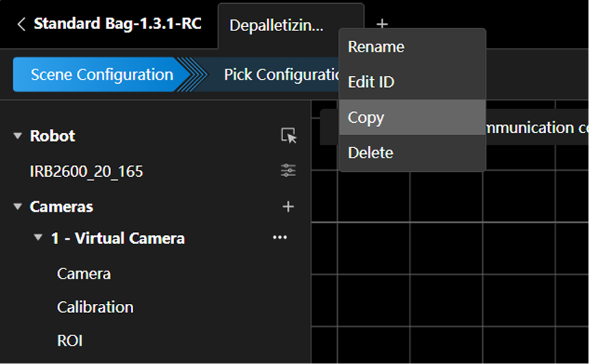The width and height of the screenshot is (589, 364).
Task: Add a new tab with plus icon
Action: (x=382, y=24)
